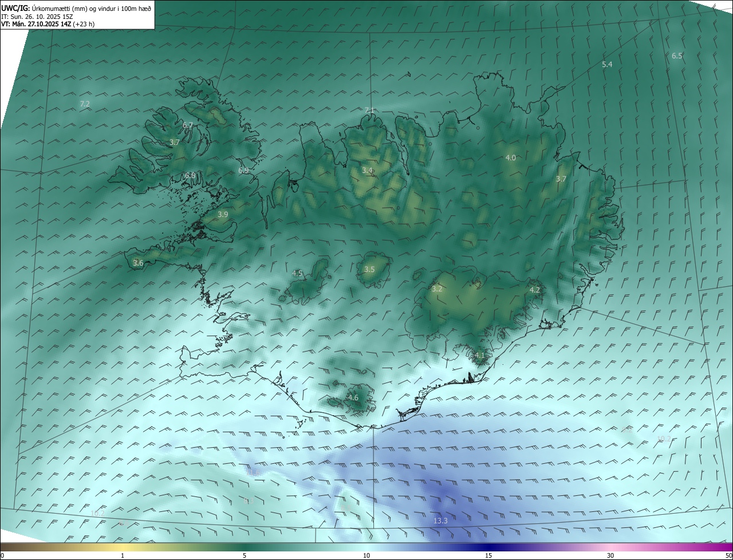Viewport: 733px width, 560px height.
Task: Click the 'VT: Mán. 27.10.2025 14Z (+23 h)' line
Action: [x=48, y=24]
